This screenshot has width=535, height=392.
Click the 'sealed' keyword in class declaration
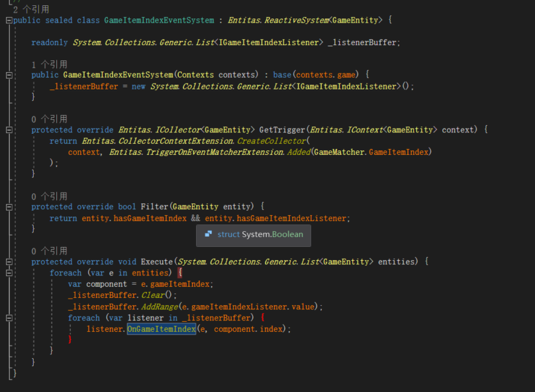pyautogui.click(x=59, y=21)
